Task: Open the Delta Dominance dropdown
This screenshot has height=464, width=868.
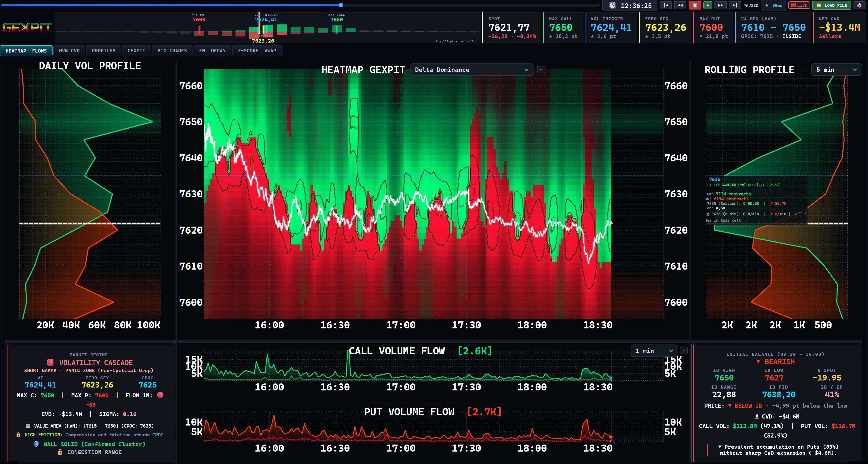Action: pyautogui.click(x=471, y=70)
